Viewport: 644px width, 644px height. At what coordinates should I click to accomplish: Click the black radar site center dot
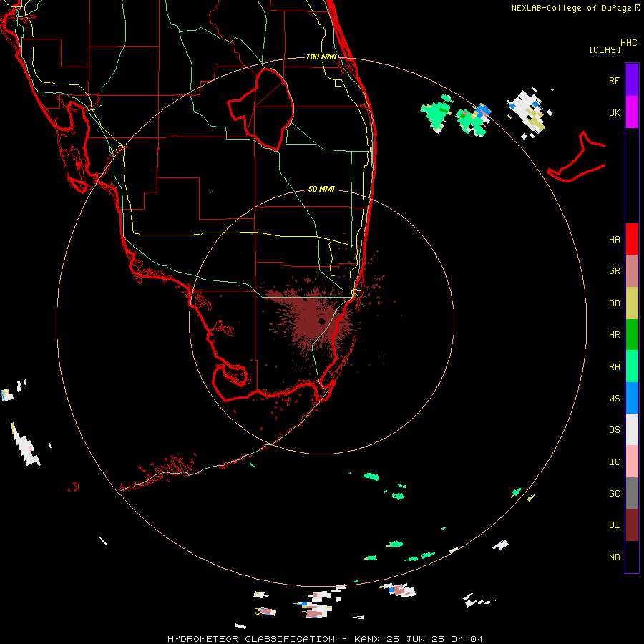tap(321, 321)
